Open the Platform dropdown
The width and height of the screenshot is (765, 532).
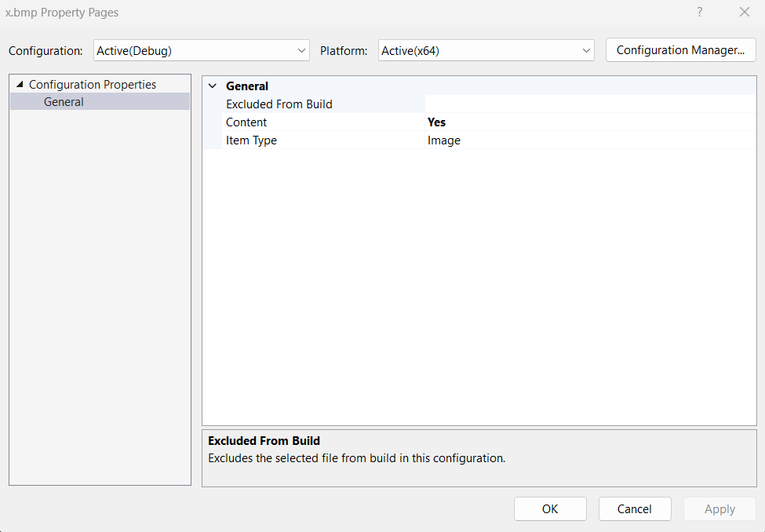pos(486,50)
